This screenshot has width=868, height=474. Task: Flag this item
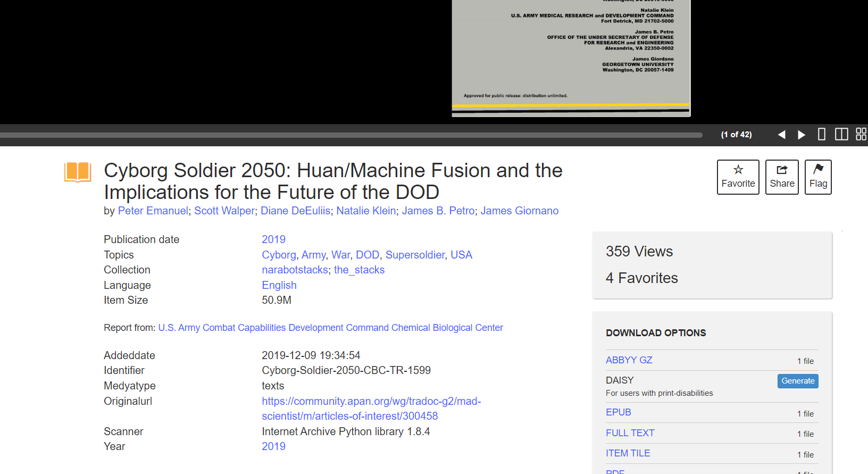tap(818, 177)
